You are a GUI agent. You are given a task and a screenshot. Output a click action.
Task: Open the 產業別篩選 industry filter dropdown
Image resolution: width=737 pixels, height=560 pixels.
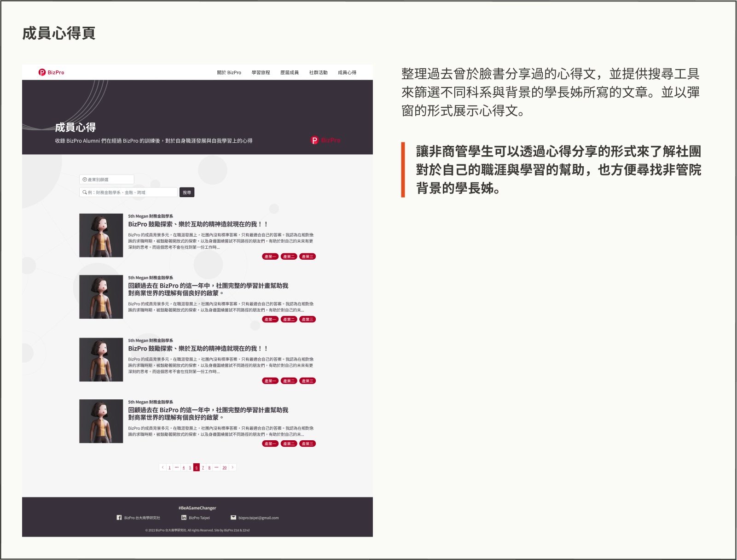(x=107, y=180)
